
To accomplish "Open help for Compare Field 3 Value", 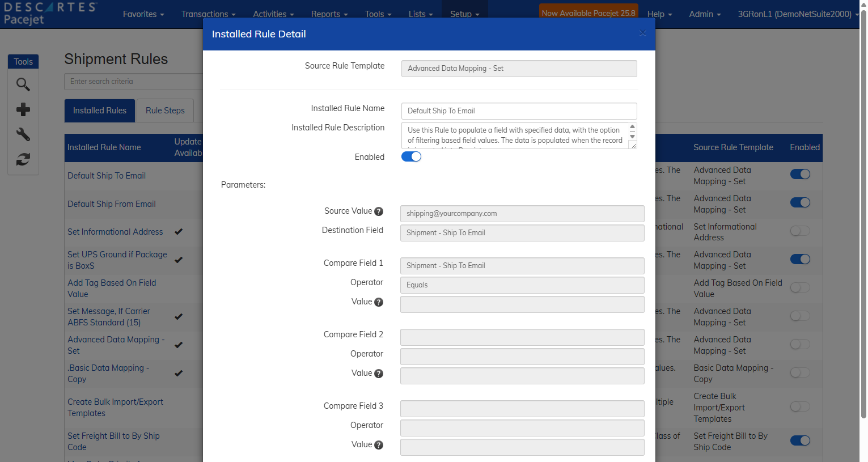I will tap(379, 444).
